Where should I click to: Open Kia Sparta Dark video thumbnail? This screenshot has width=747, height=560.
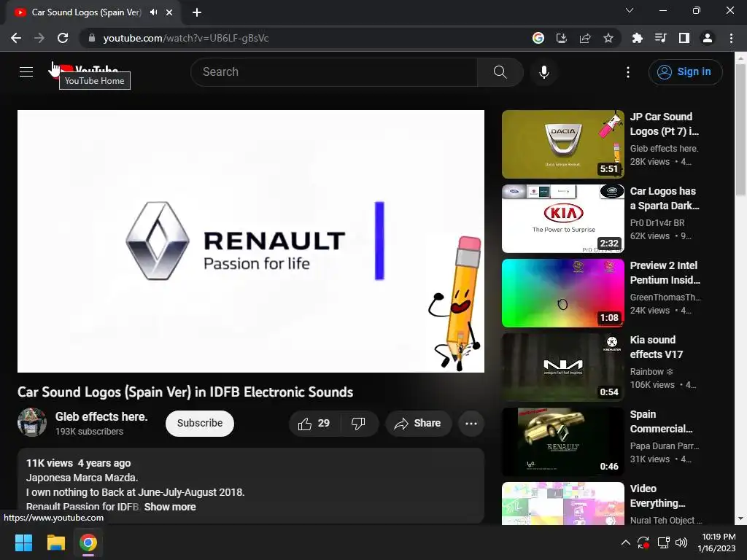562,219
